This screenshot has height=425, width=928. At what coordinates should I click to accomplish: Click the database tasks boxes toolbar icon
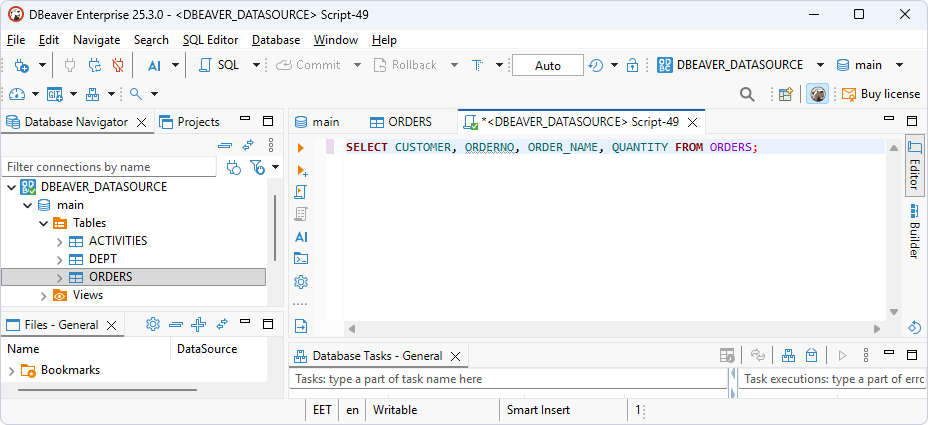93,94
